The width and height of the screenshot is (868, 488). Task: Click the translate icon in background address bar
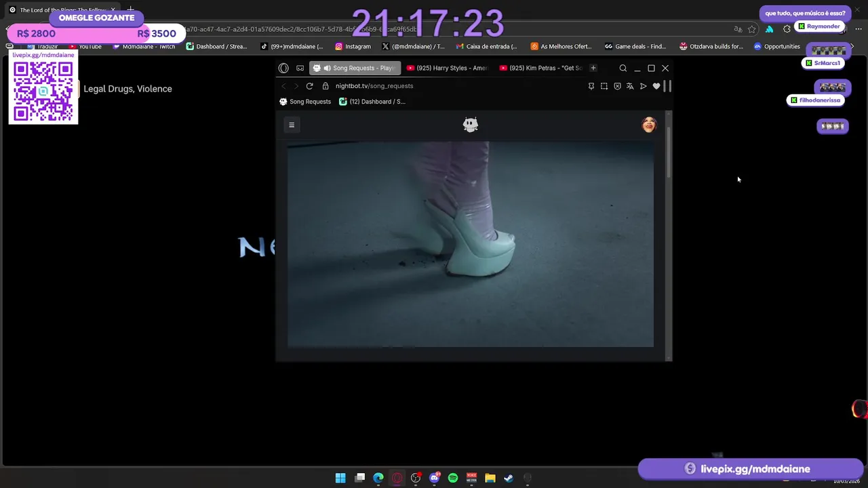pos(738,29)
